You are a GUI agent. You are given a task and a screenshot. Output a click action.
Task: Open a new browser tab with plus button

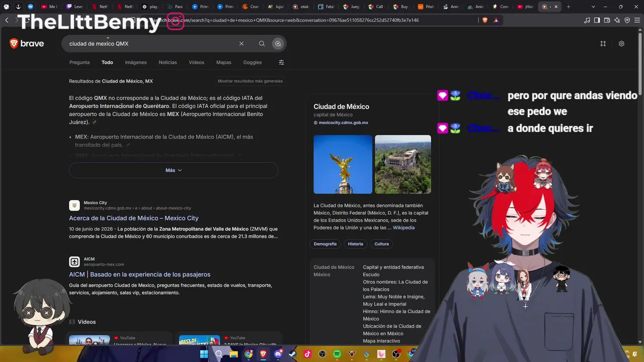tap(569, 7)
